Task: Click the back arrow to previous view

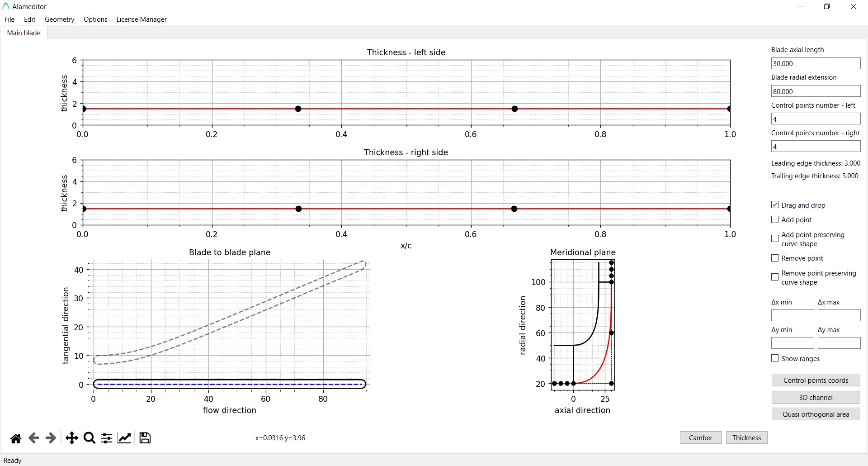Action: (x=33, y=438)
